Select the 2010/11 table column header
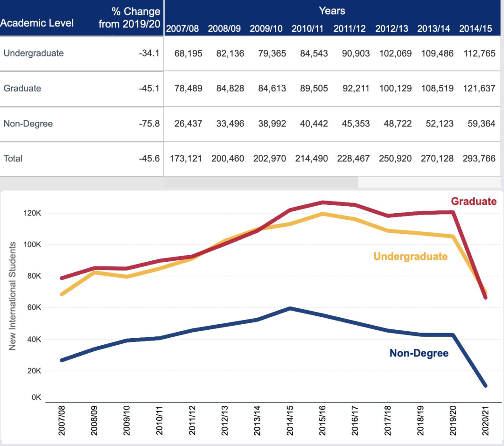Screen dimensions: 504x446 307,28
